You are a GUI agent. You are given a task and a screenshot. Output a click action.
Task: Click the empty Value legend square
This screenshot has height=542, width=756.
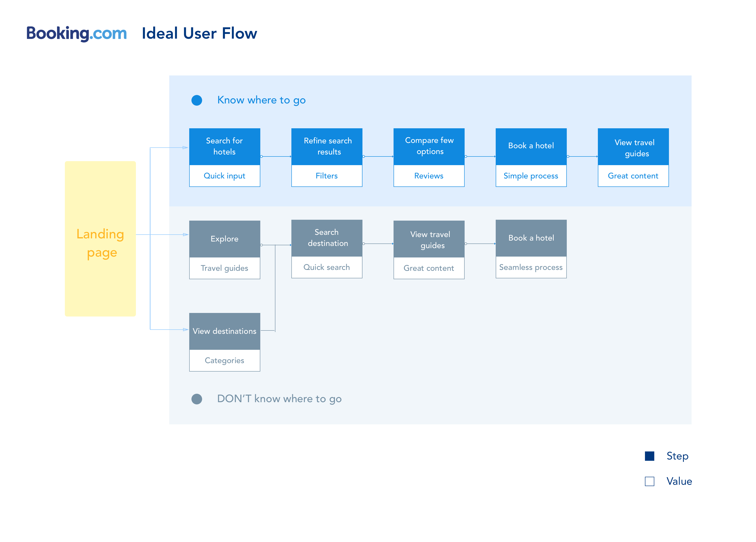click(650, 481)
